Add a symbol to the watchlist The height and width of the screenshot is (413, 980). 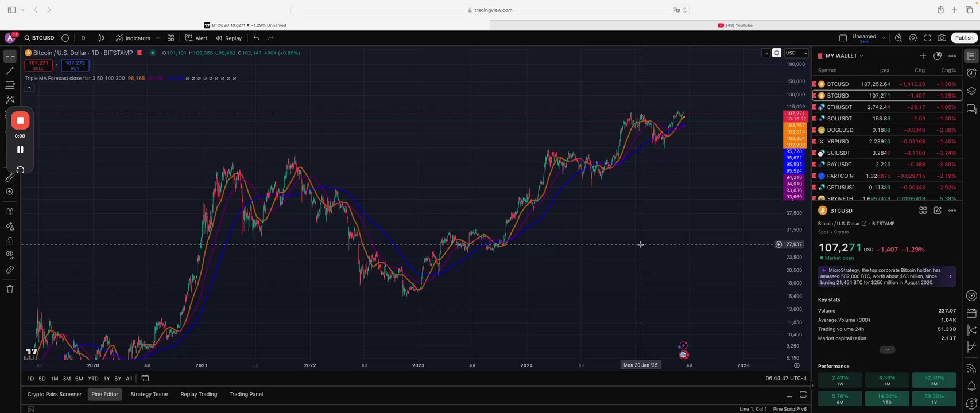[923, 56]
